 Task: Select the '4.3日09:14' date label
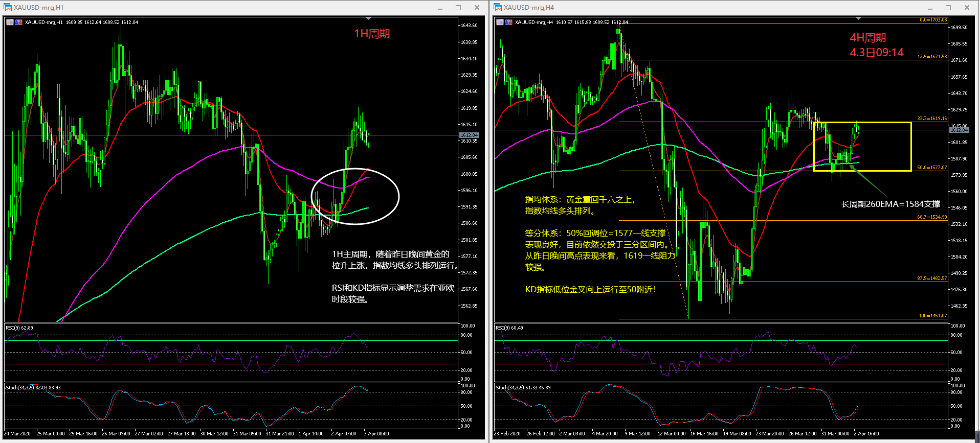click(x=877, y=53)
